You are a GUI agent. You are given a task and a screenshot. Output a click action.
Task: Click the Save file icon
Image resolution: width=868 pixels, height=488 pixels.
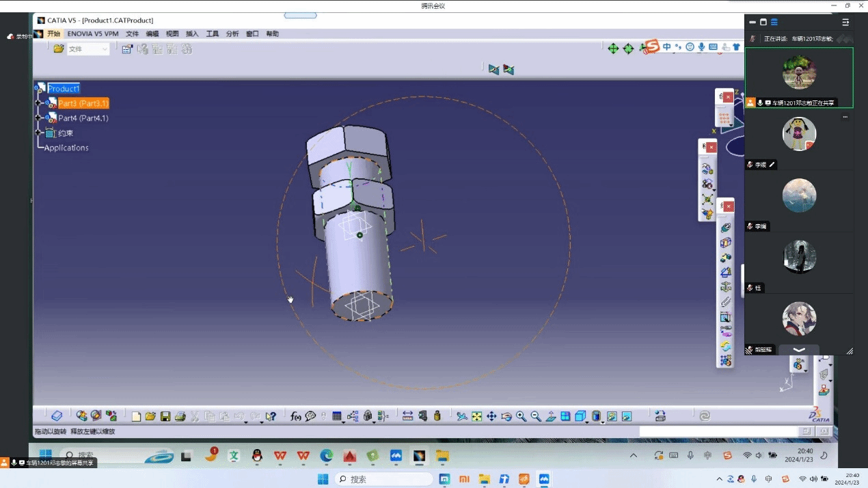(x=165, y=416)
